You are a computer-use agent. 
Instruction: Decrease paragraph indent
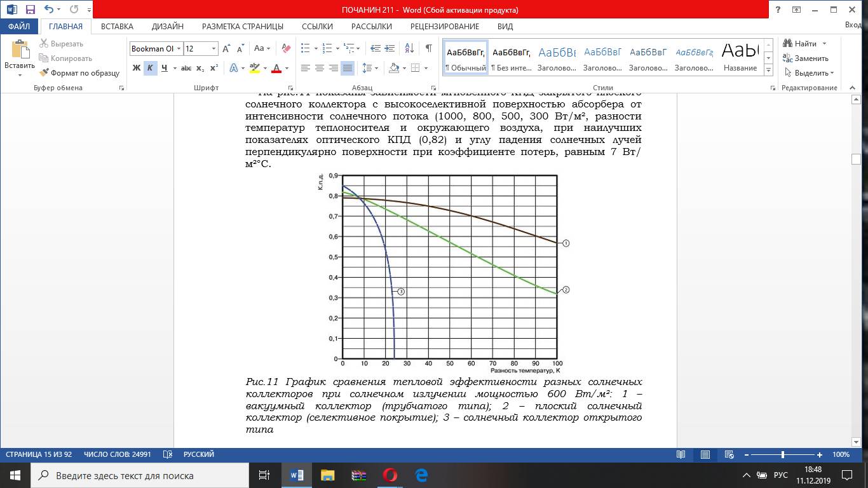click(x=375, y=48)
